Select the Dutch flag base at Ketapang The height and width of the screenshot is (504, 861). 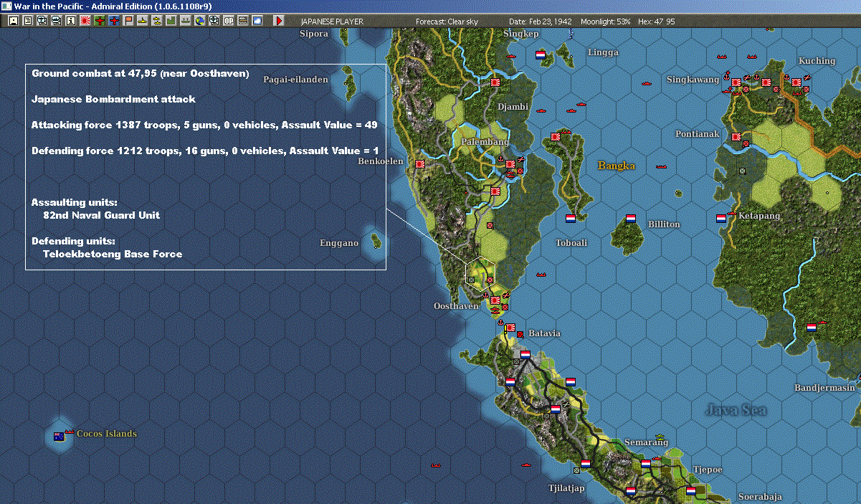720,217
